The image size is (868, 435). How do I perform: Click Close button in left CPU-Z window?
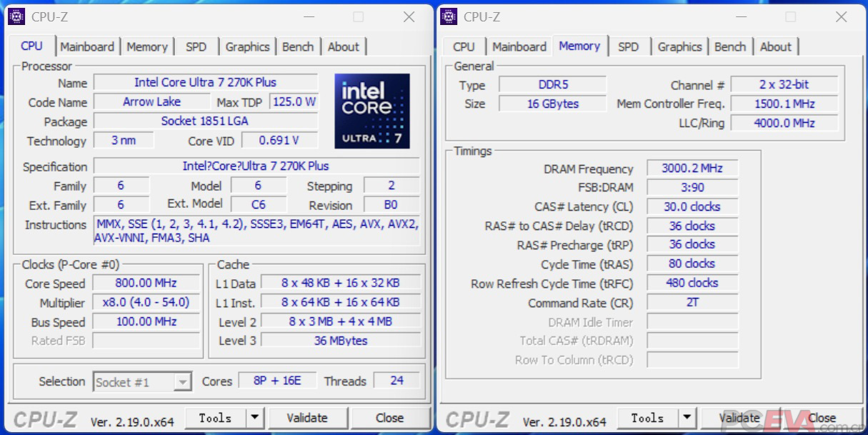(x=389, y=418)
